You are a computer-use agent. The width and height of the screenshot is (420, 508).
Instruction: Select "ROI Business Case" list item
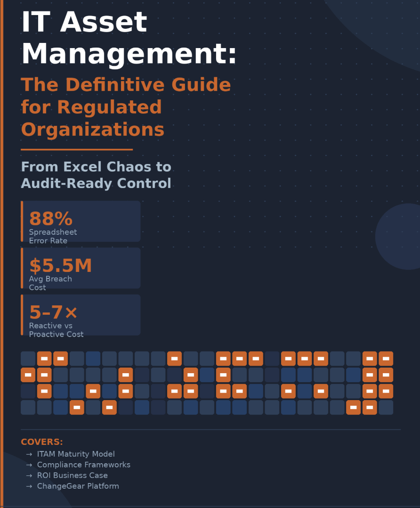pos(72,475)
